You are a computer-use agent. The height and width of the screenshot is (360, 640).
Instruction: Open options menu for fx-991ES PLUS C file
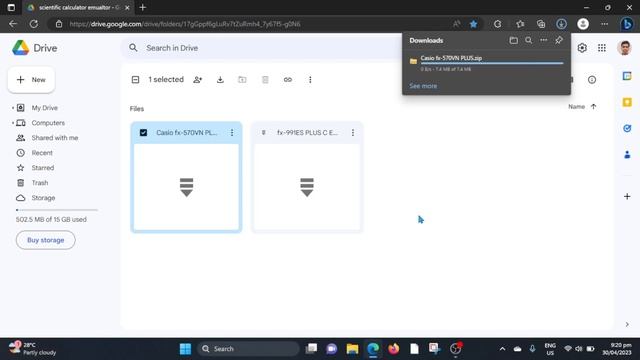(353, 133)
